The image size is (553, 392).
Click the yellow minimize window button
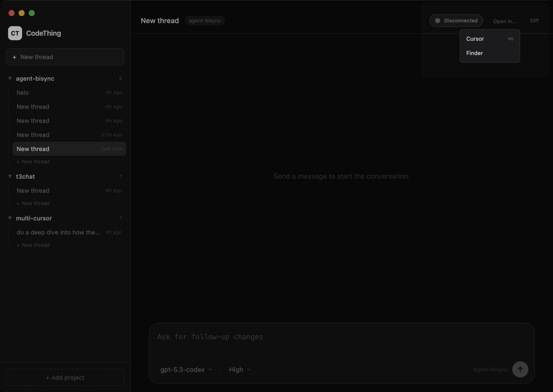pos(22,13)
